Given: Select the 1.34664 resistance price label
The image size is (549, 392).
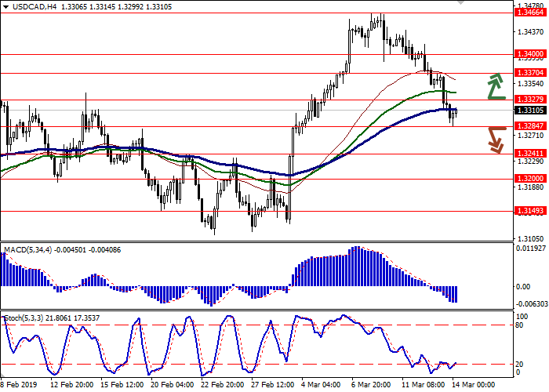Looking at the screenshot, I should click(x=530, y=13).
